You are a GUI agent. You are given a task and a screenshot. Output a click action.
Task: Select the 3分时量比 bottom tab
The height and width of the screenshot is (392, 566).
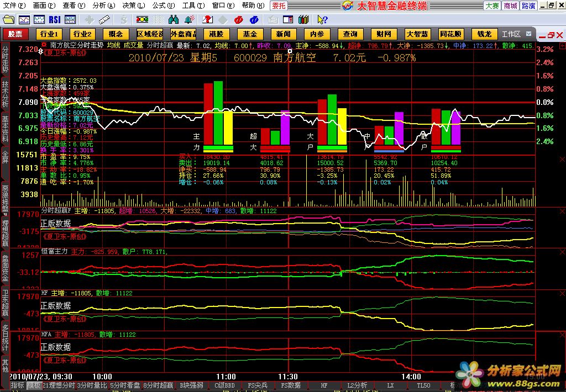click(x=92, y=385)
